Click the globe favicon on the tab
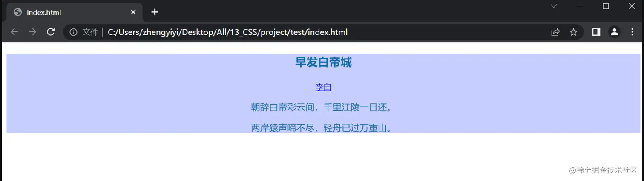644x181 pixels. 17,12
